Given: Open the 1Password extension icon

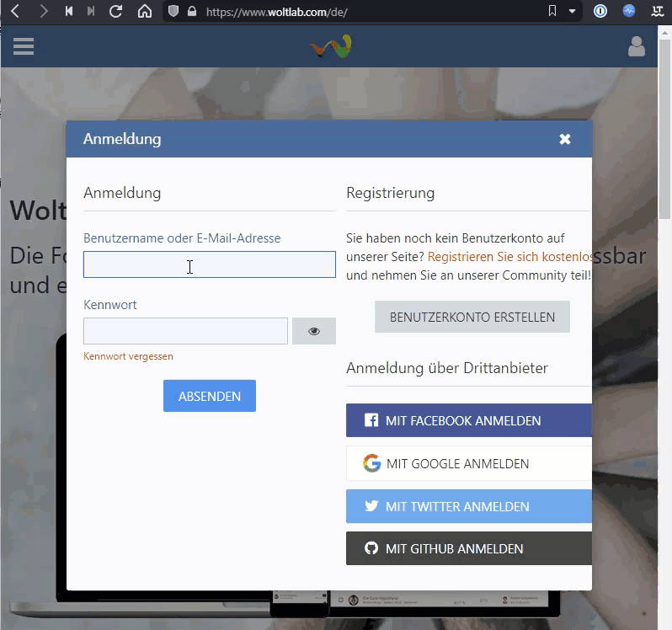Looking at the screenshot, I should (x=600, y=12).
